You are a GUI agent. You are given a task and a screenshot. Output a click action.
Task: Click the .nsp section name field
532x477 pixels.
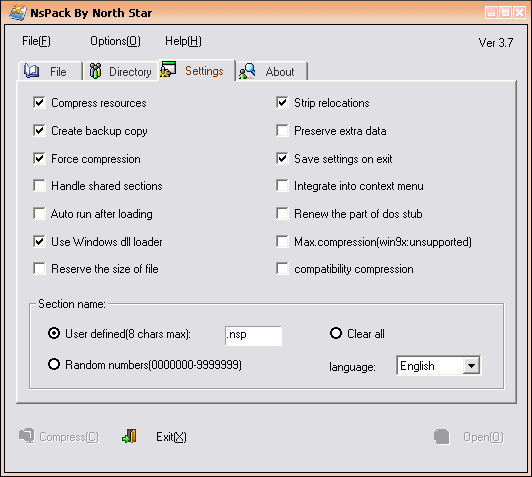tap(253, 336)
